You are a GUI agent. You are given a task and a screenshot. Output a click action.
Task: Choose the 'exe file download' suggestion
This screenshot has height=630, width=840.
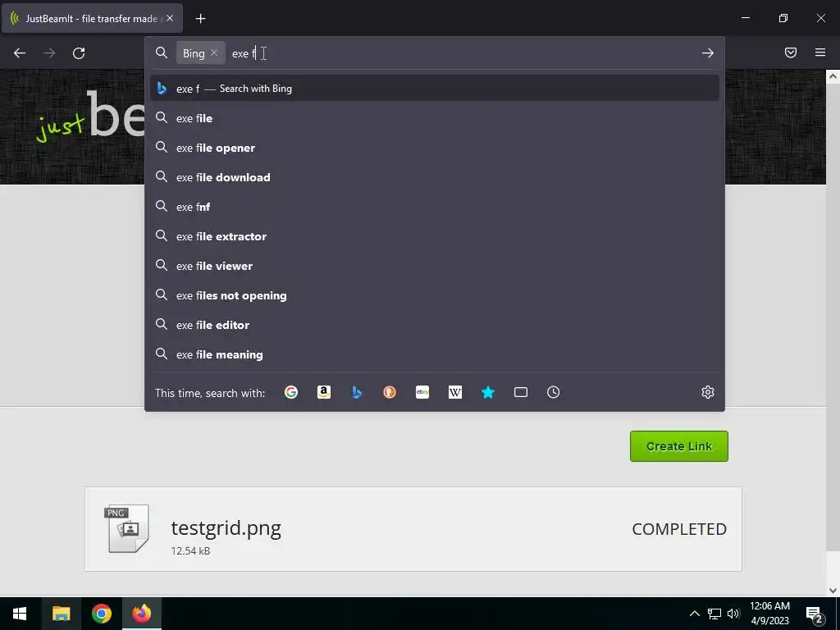pyautogui.click(x=435, y=177)
